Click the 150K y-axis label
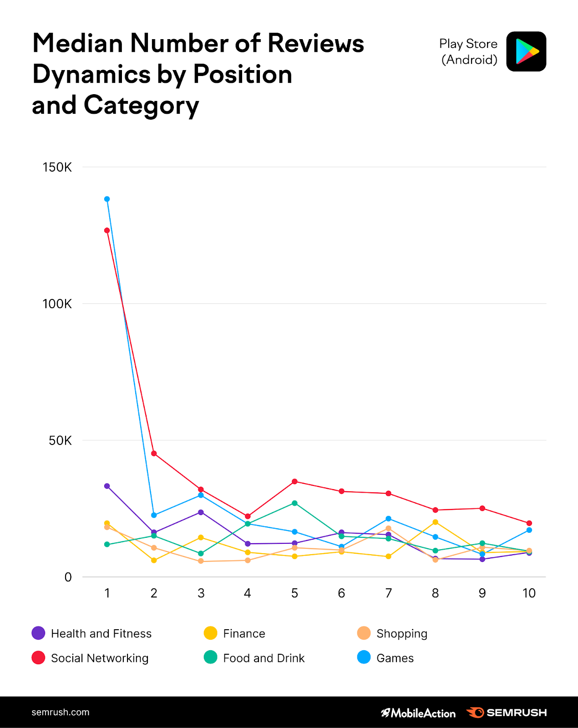The height and width of the screenshot is (728, 578). coord(57,167)
